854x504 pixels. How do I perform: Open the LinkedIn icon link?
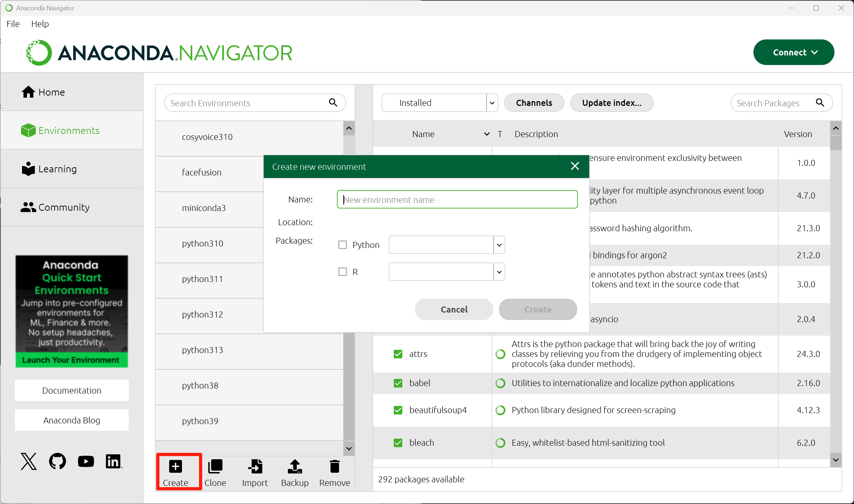coord(114,461)
